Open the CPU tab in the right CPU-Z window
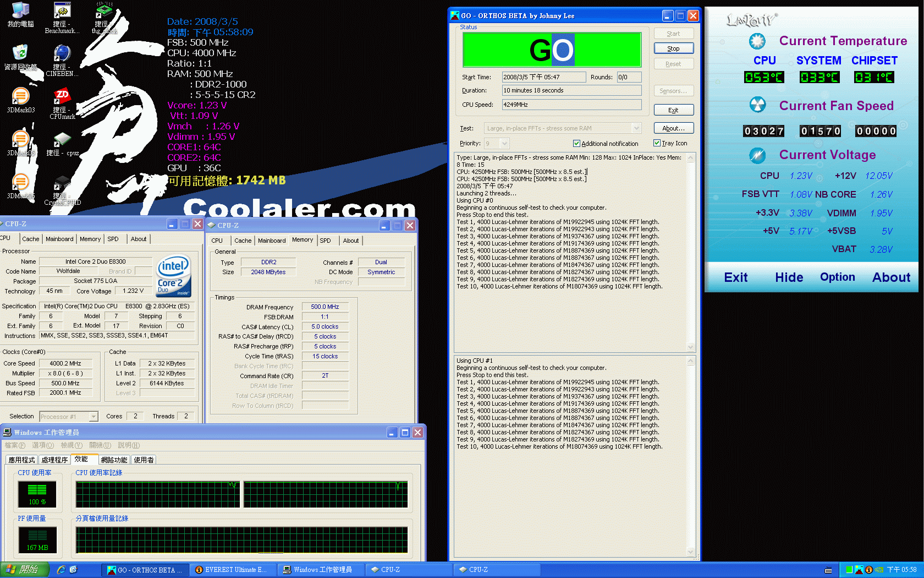The width and height of the screenshot is (924, 578). tap(217, 241)
